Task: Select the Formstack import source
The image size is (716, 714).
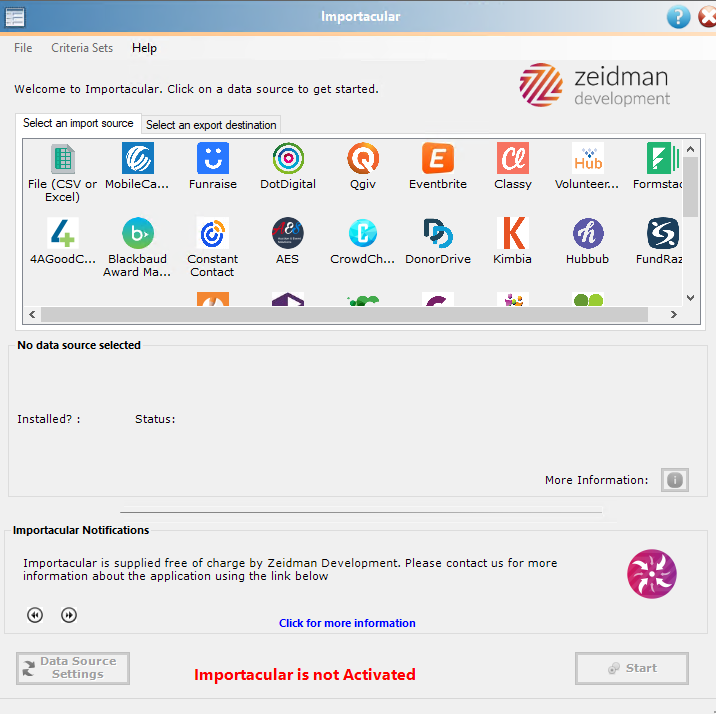Action: [x=658, y=166]
